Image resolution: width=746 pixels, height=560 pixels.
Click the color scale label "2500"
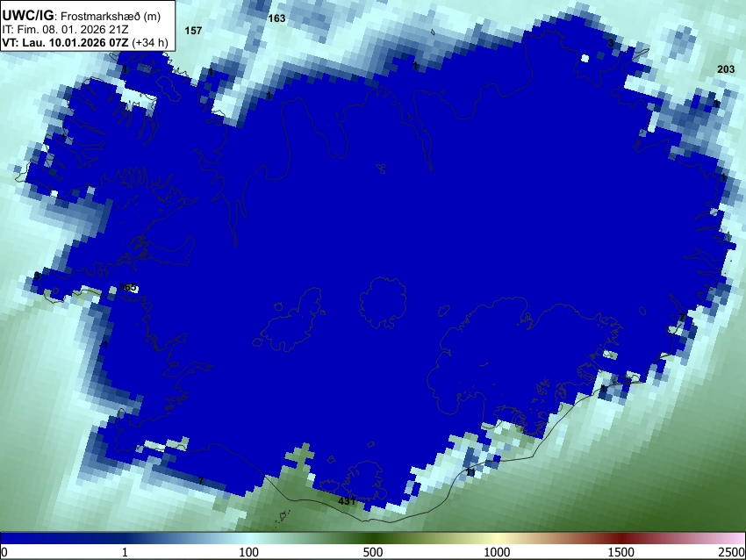(732, 552)
